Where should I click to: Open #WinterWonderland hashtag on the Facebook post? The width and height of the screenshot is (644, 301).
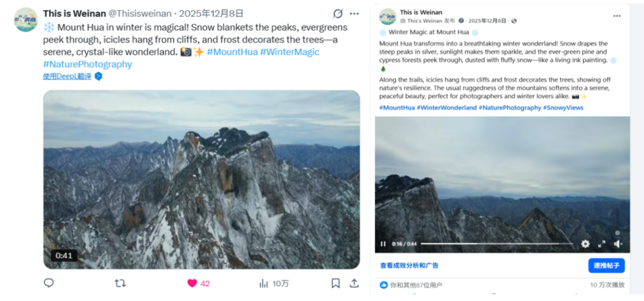tap(447, 107)
